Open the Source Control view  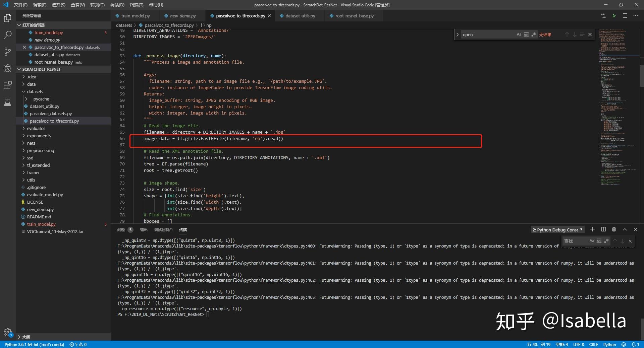pos(7,52)
